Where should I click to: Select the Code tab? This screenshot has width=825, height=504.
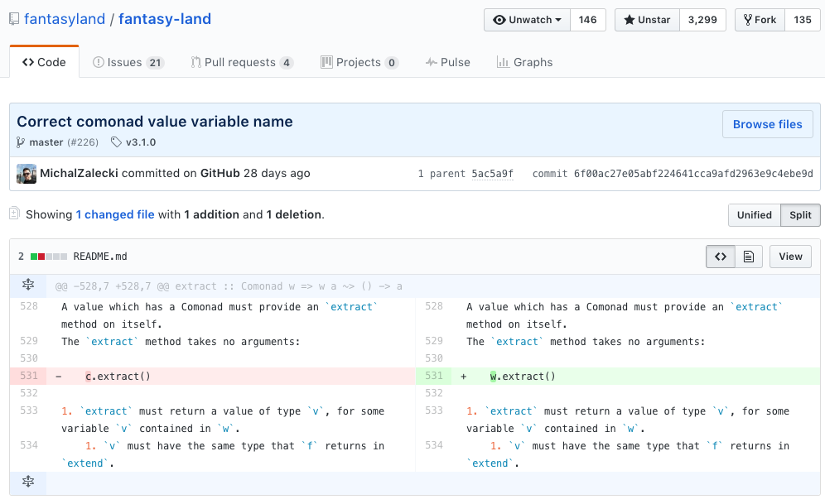pos(44,62)
